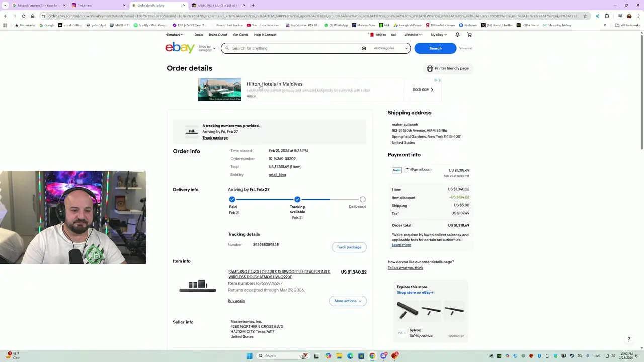Open All Bookmarks folder
This screenshot has width=644, height=362.
coord(627,25)
